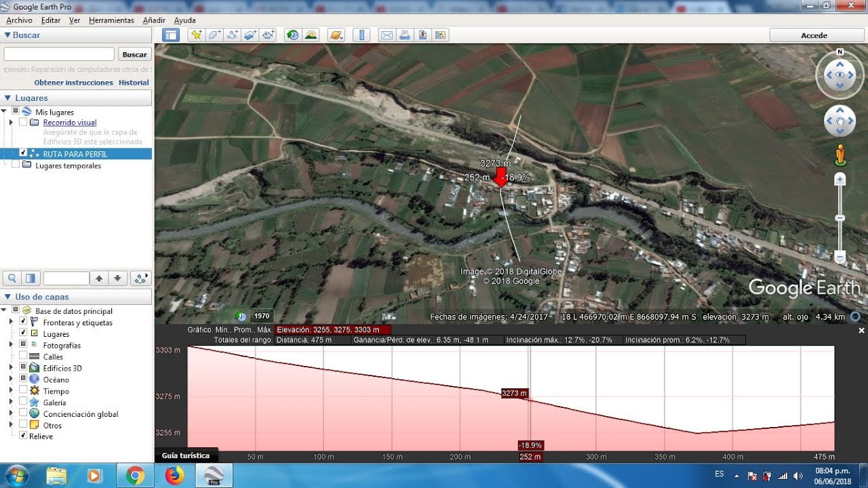Open the Archivo menu
This screenshot has height=488, width=868.
tap(19, 20)
